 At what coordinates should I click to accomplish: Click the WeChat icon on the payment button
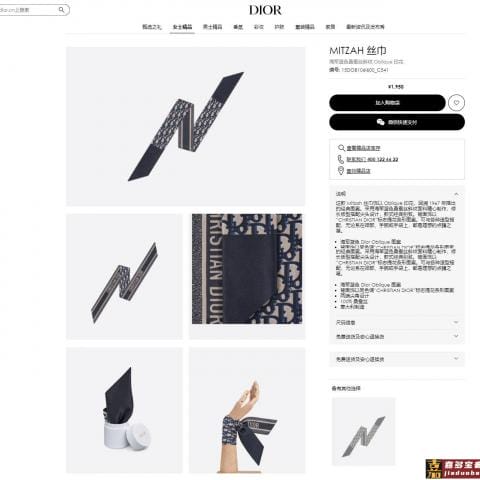(x=380, y=122)
